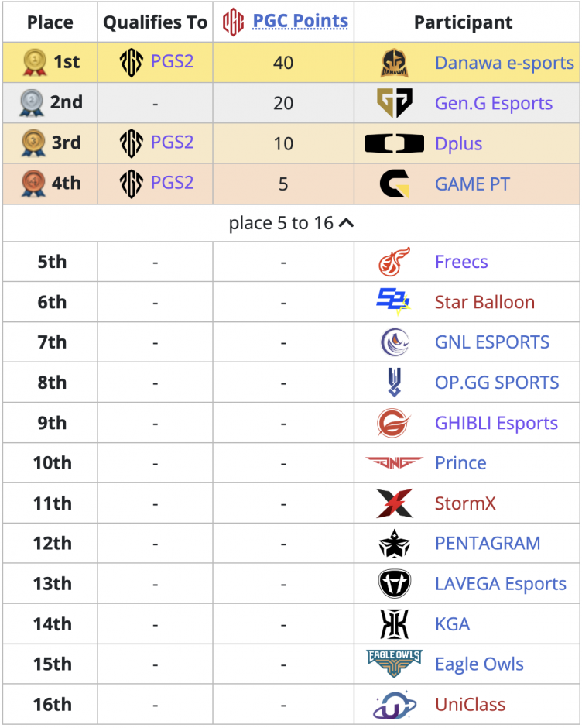The image size is (582, 728).
Task: Open the UniClass team link
Action: [470, 704]
